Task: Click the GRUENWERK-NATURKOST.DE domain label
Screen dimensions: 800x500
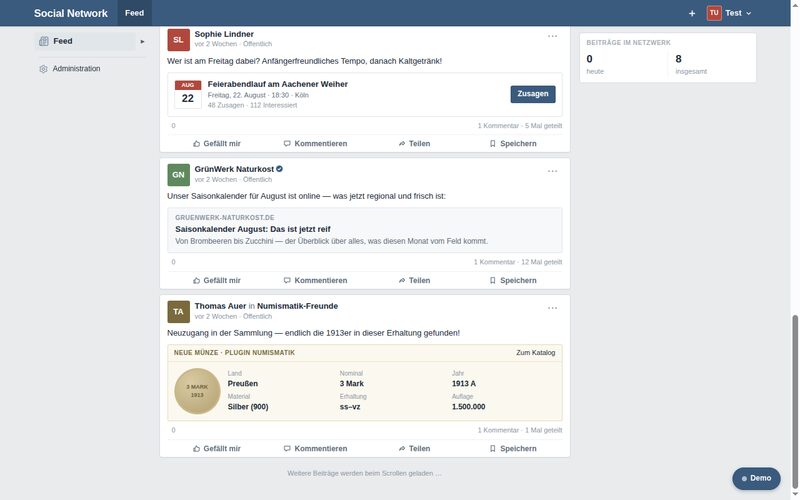Action: click(224, 218)
